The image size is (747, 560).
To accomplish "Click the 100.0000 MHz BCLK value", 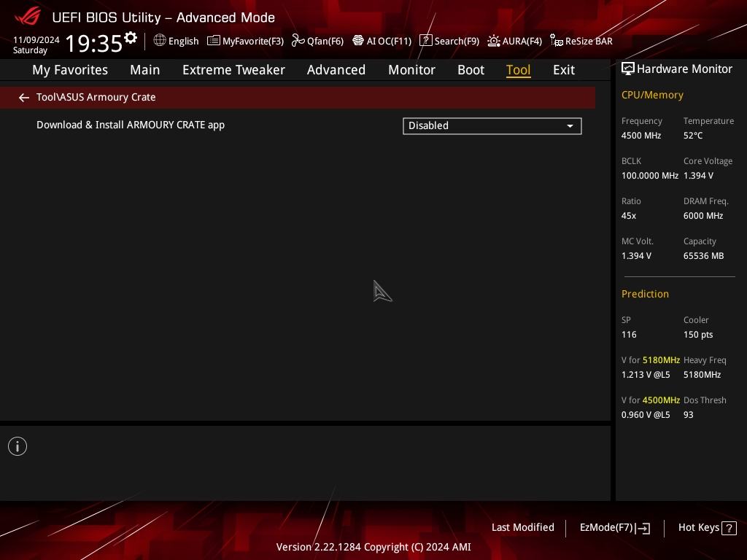I will point(650,176).
